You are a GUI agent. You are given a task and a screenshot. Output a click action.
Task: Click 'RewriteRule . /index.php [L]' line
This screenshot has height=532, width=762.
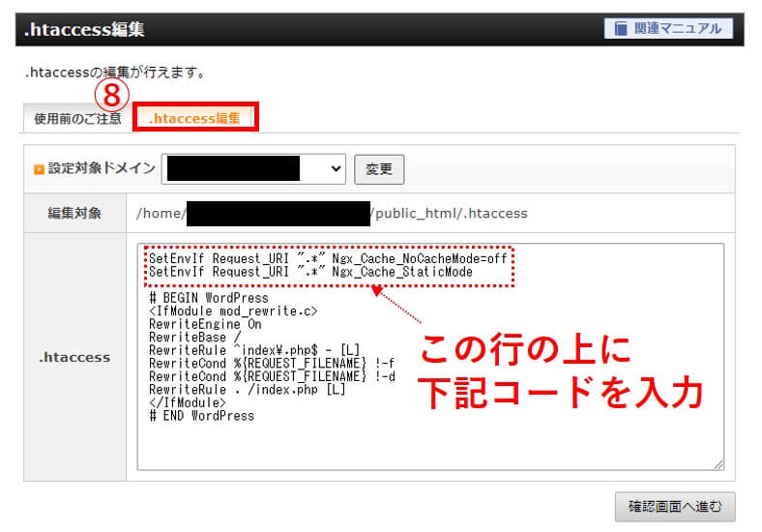pyautogui.click(x=248, y=390)
